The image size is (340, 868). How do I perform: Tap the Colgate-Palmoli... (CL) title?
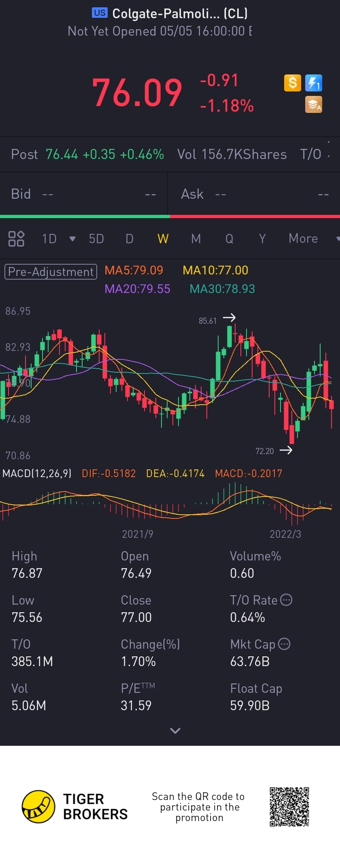[180, 14]
